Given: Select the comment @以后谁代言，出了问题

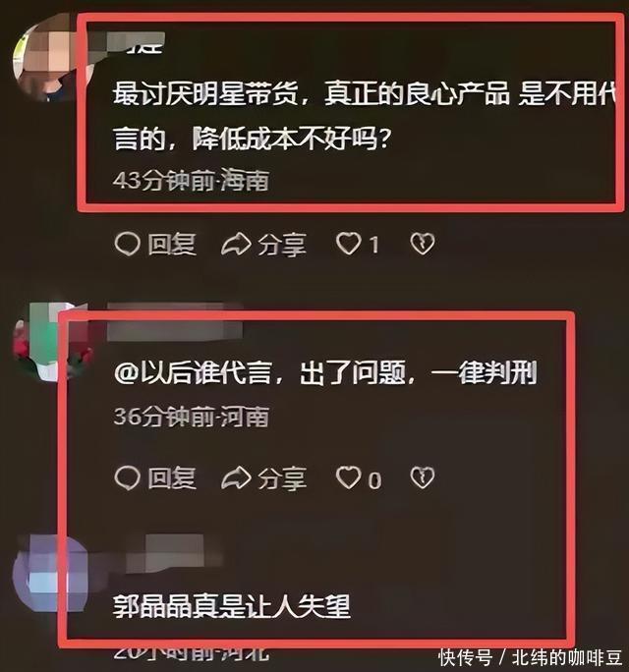Looking at the screenshot, I should click(325, 373).
